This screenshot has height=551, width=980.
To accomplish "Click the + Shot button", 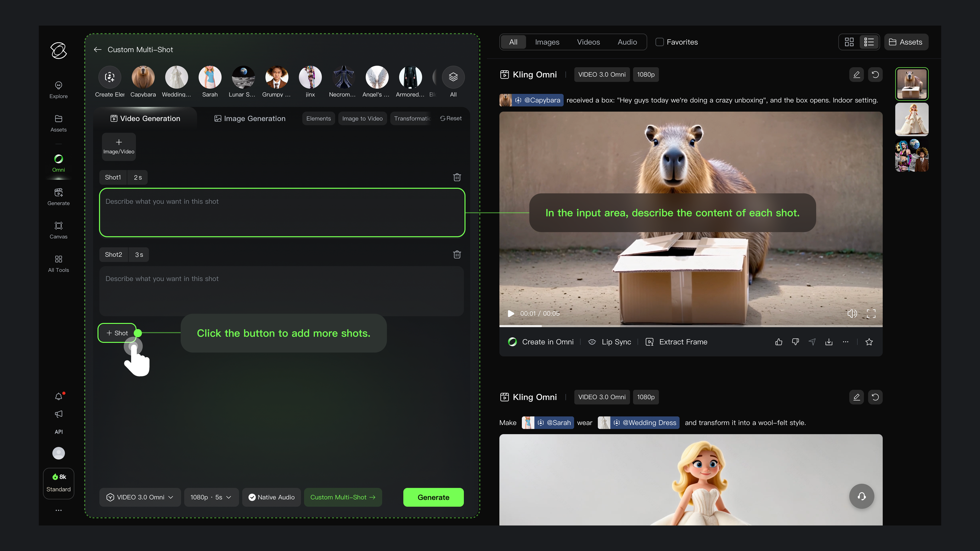I will tap(117, 333).
